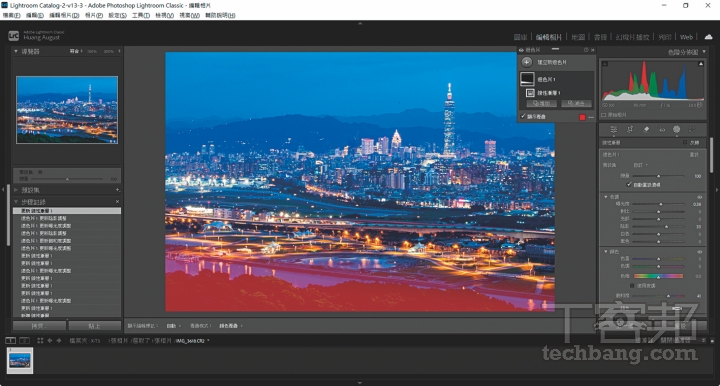
Task: Adjust 色相 hue rainbow slider
Action: [658, 276]
